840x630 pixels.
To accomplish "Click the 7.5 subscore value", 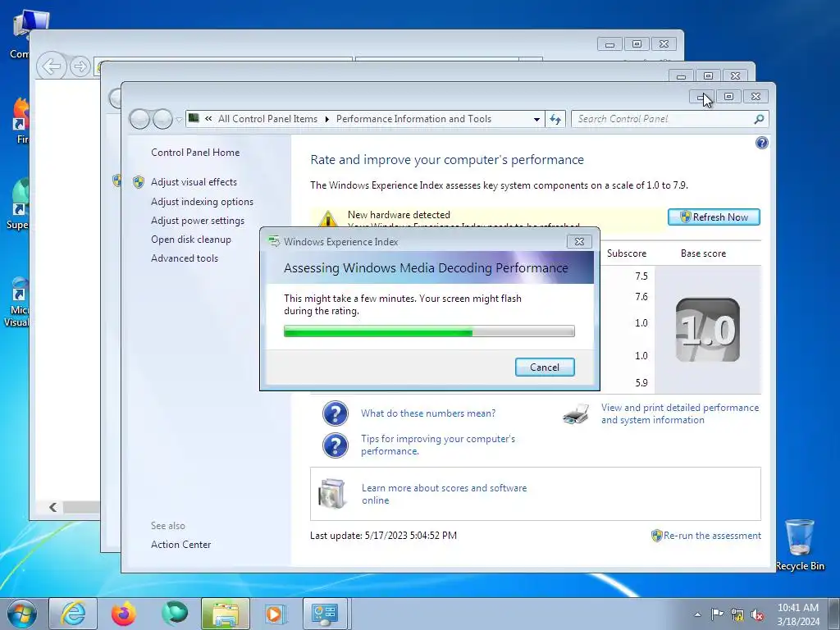I will click(641, 276).
